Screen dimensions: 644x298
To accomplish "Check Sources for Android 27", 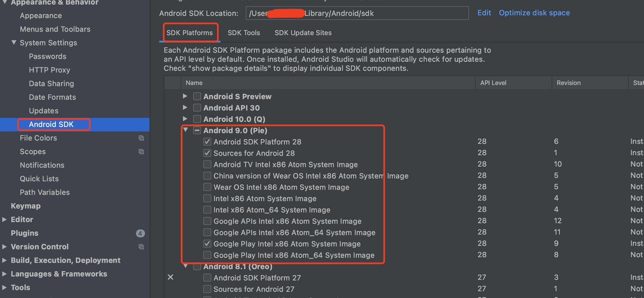I will pos(207,289).
